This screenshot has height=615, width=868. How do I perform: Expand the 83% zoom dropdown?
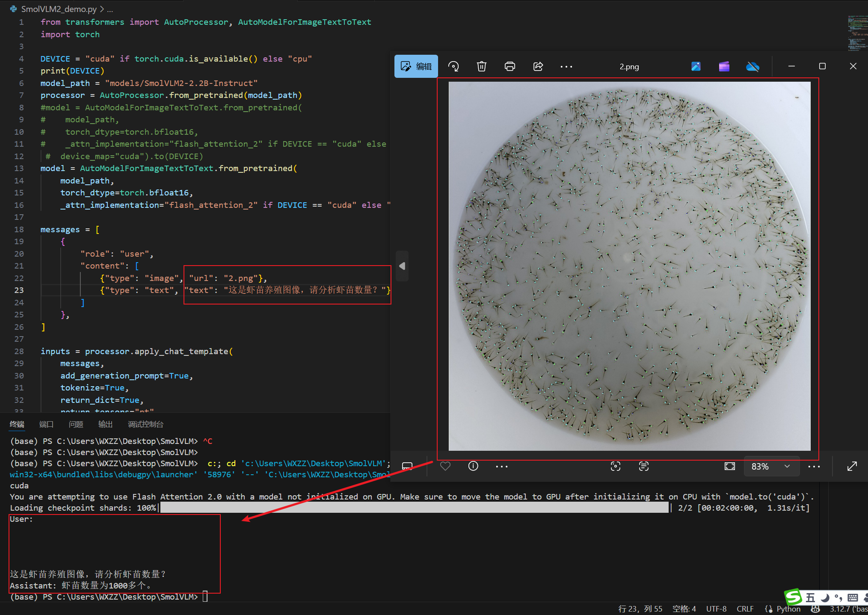(787, 466)
